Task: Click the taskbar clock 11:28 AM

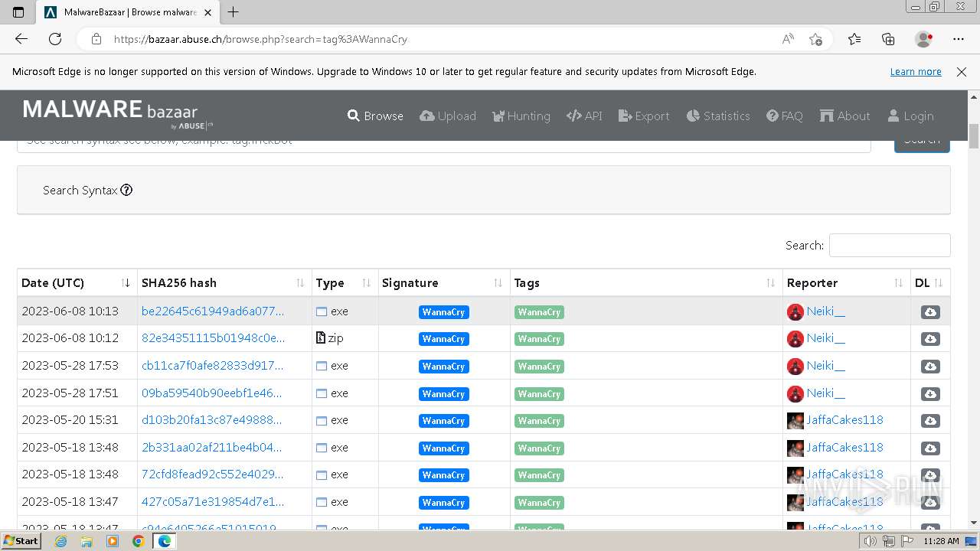Action: click(941, 541)
